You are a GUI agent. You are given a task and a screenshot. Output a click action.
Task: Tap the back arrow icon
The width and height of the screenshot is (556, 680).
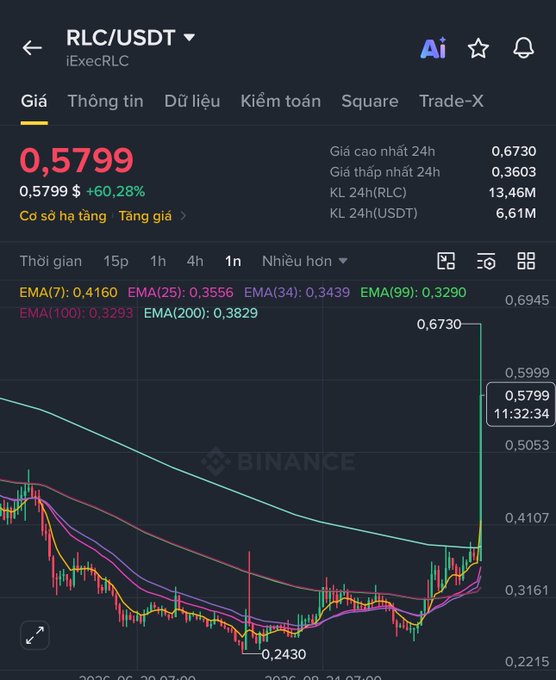[32, 48]
